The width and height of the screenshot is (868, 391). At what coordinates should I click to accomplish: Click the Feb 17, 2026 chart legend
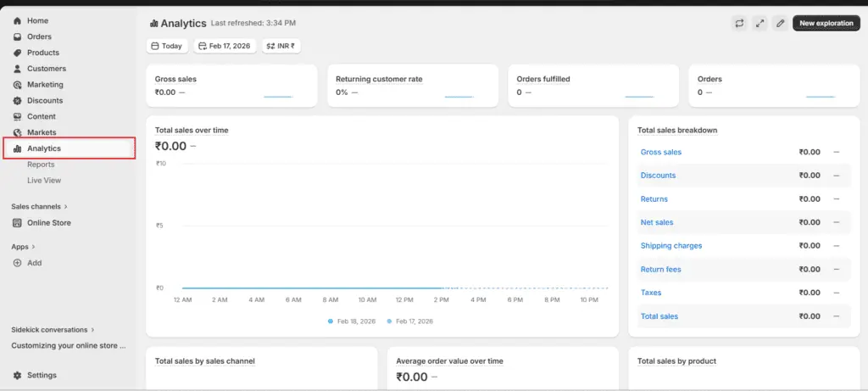(410, 321)
